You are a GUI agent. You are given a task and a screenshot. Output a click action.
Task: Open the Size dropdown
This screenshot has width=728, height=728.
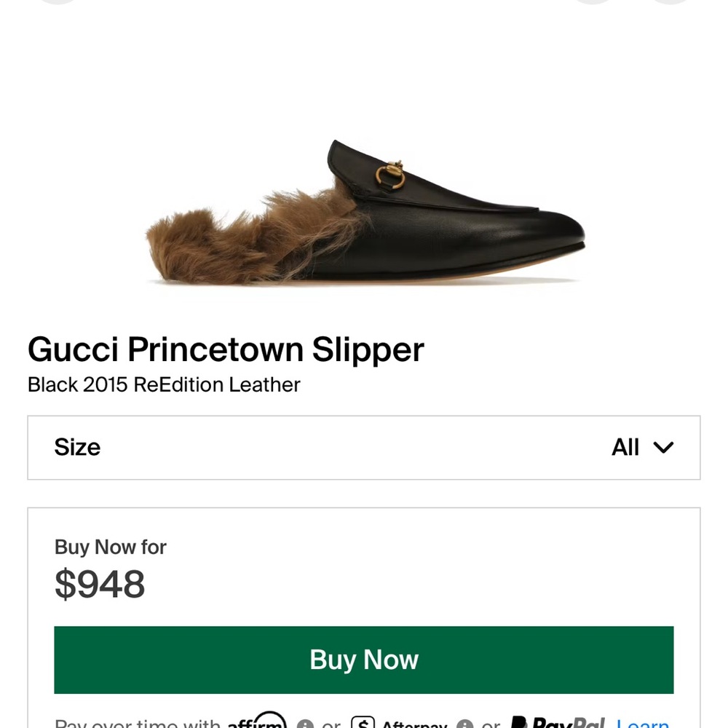click(364, 448)
